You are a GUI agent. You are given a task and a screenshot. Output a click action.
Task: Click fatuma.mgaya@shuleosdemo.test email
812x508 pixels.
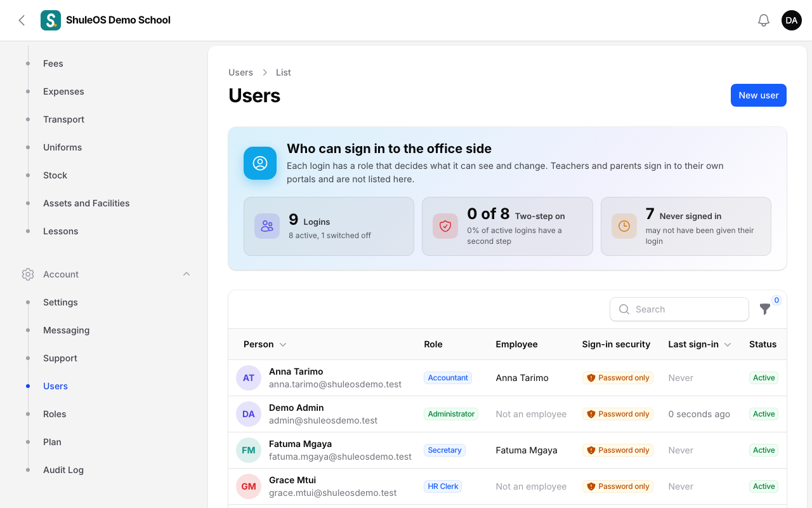pos(340,457)
